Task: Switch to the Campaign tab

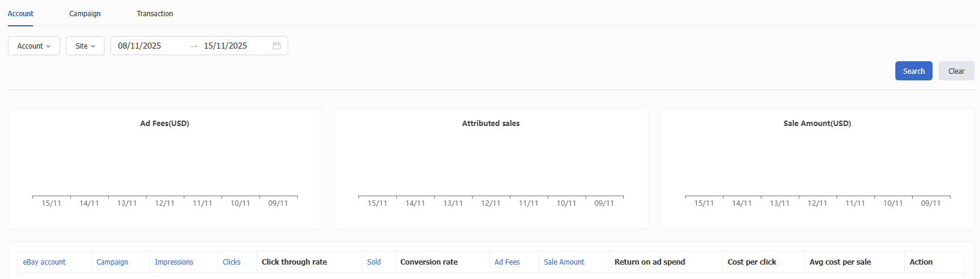Action: 85,13
